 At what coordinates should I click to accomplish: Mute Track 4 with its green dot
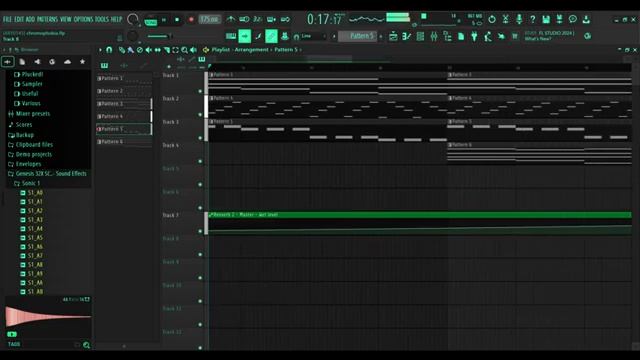(200, 161)
